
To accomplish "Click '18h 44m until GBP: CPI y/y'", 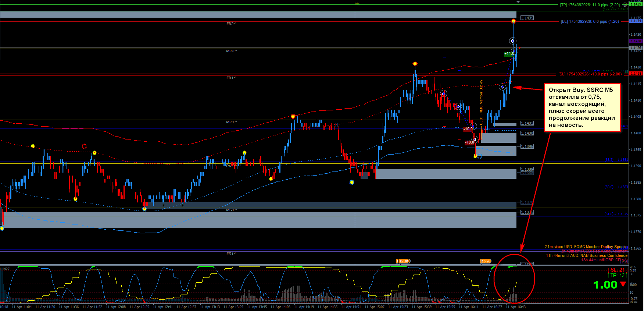I will pos(604,260).
